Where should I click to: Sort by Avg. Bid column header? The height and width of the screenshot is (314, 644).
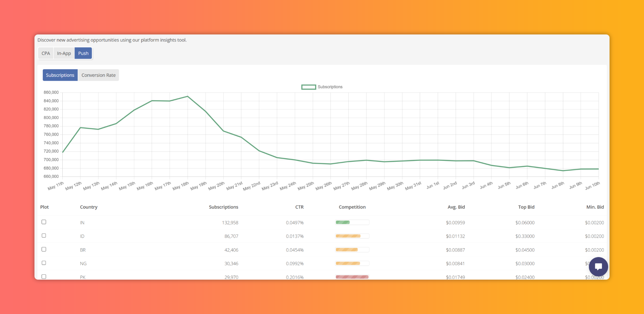456,207
